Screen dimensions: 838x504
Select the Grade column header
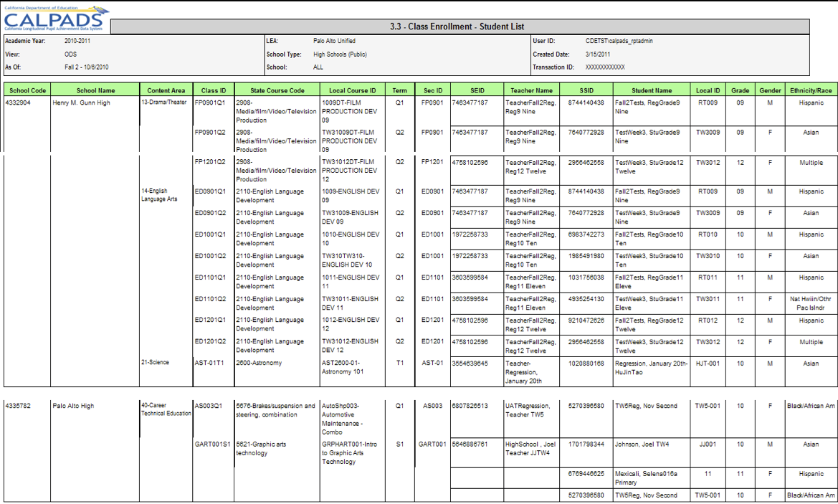coord(741,90)
